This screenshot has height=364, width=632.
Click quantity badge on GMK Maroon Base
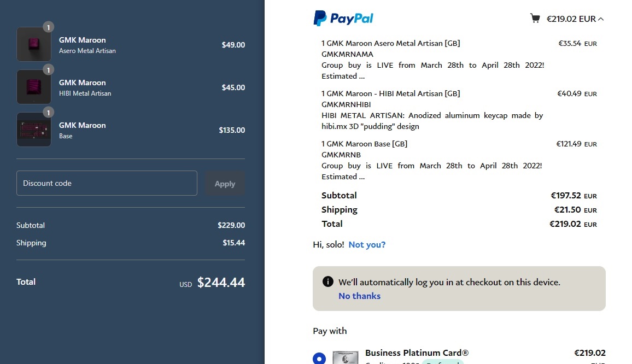pos(48,113)
